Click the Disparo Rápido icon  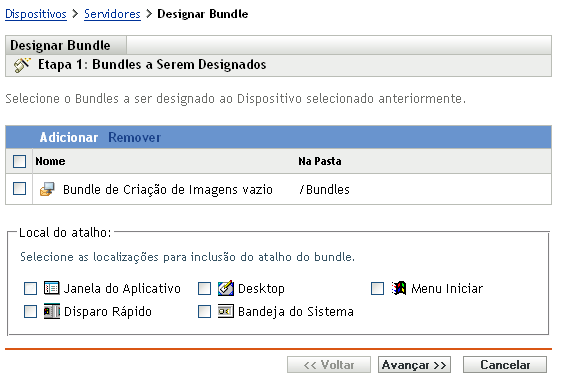(52, 311)
